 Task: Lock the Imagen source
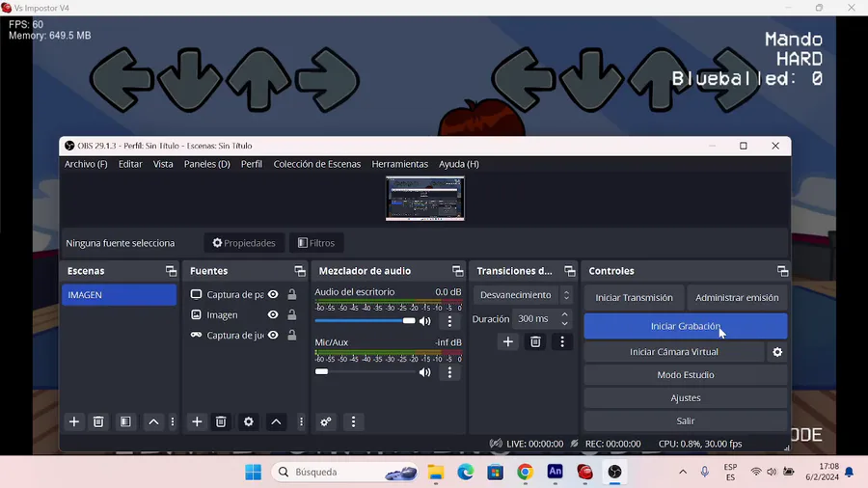pos(291,314)
